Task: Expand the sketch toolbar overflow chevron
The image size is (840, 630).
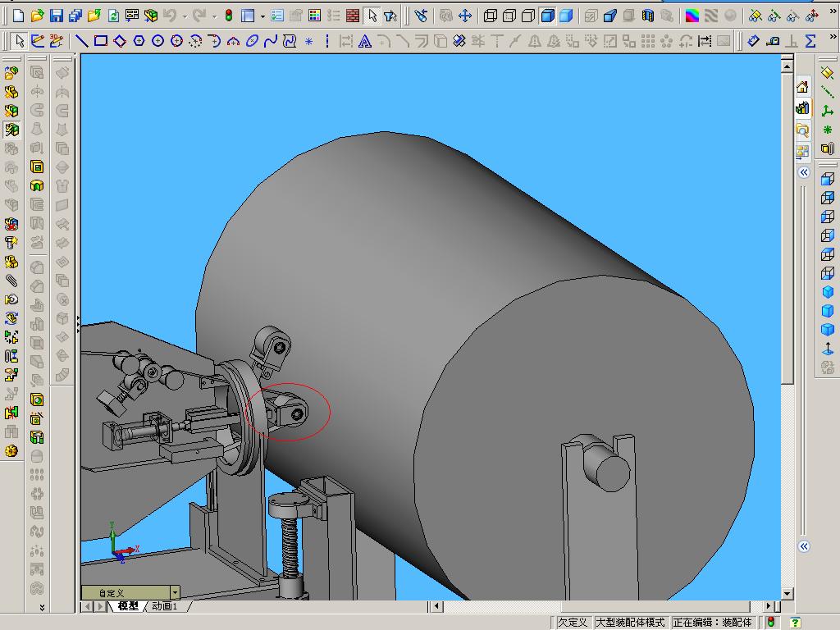Action: (x=833, y=37)
